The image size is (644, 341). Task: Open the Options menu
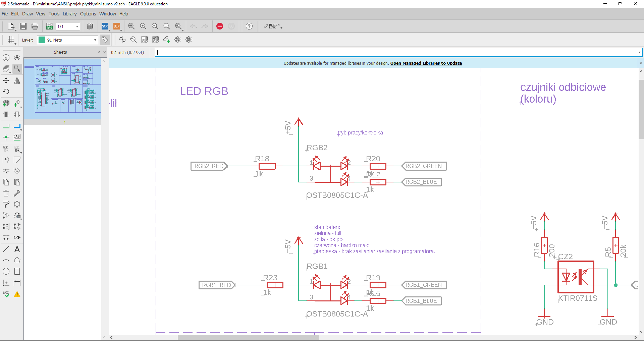tap(88, 14)
